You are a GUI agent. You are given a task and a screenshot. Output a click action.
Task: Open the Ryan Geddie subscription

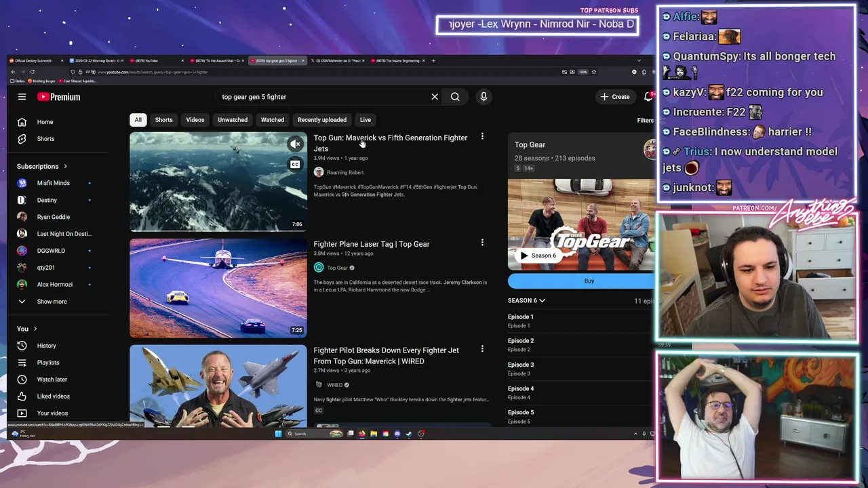coord(53,217)
